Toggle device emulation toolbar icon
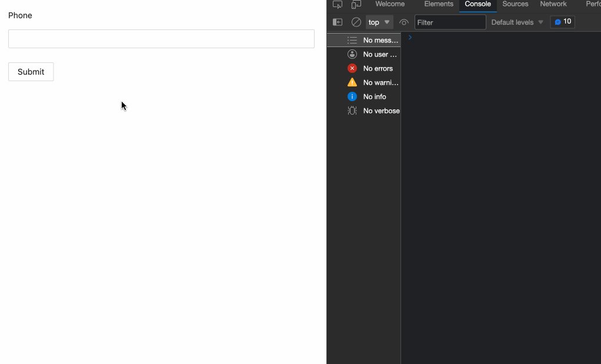Image resolution: width=601 pixels, height=364 pixels. coord(356,5)
